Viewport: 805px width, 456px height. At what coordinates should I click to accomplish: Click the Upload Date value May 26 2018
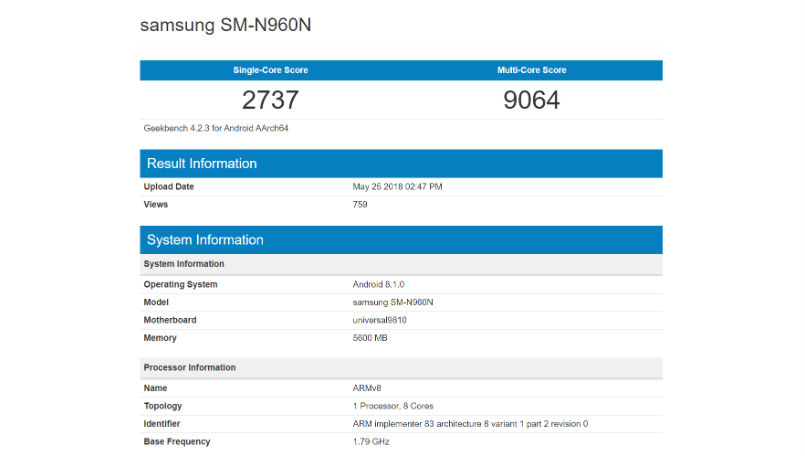(397, 186)
